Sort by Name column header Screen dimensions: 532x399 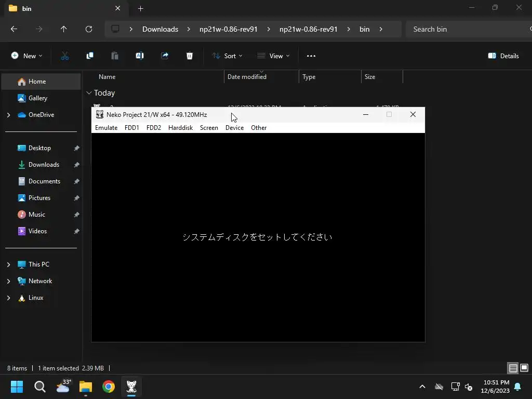pyautogui.click(x=107, y=77)
